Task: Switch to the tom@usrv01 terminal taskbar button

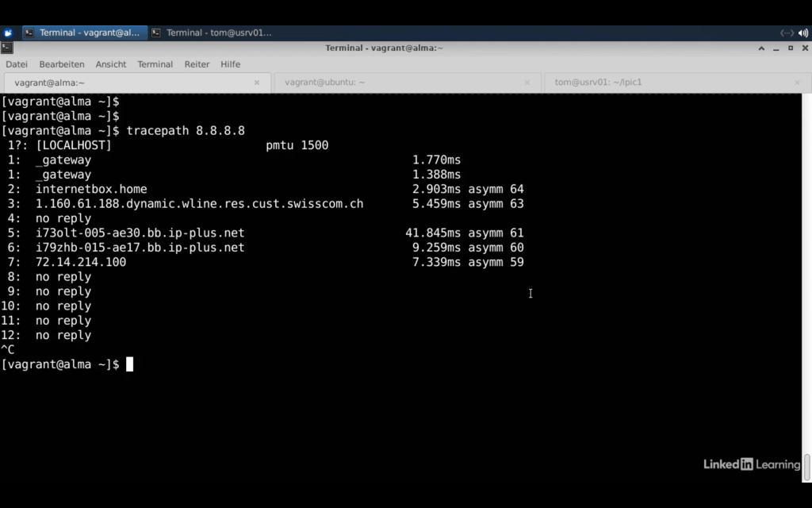Action: [x=212, y=33]
